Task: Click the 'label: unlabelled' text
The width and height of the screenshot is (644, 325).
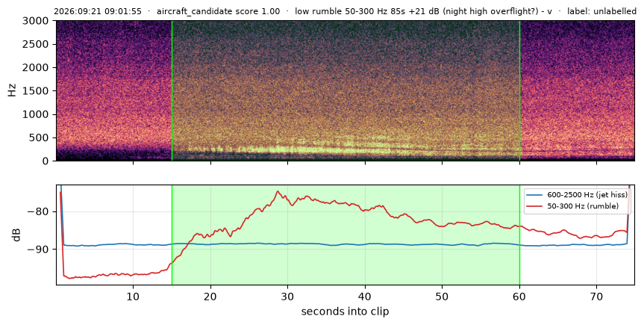Action: (x=601, y=11)
